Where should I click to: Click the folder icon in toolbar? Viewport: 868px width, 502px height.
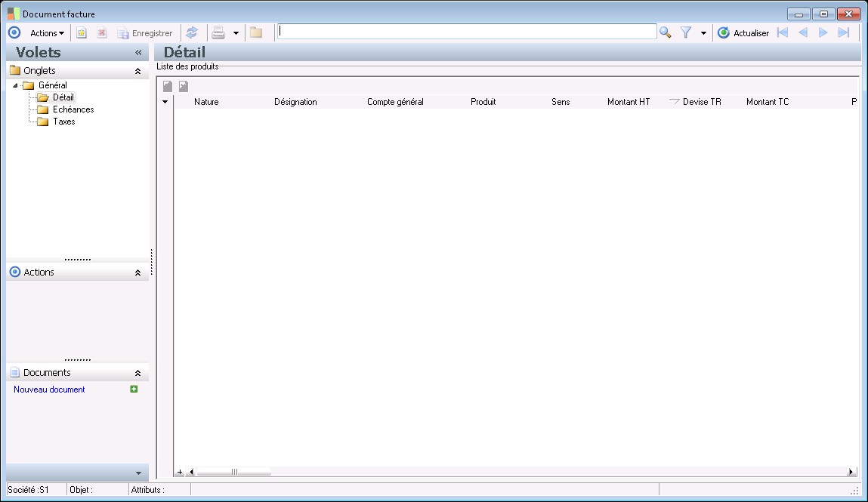256,32
